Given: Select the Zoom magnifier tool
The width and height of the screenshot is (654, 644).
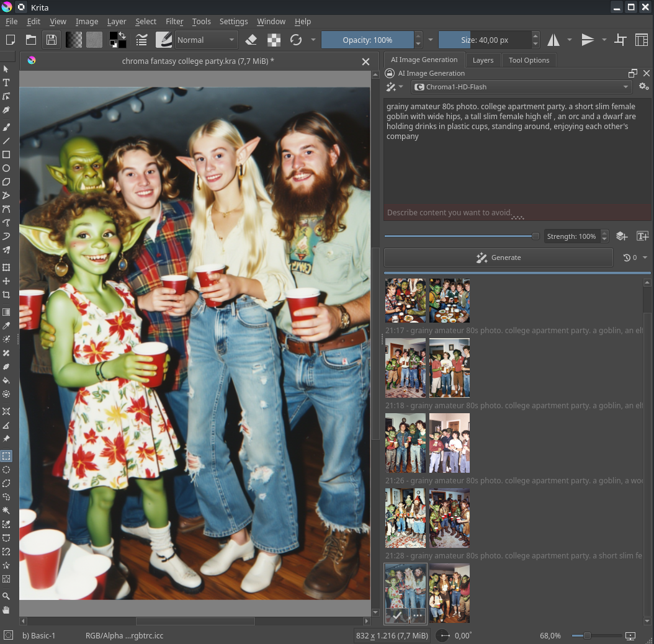Looking at the screenshot, I should [x=6, y=596].
